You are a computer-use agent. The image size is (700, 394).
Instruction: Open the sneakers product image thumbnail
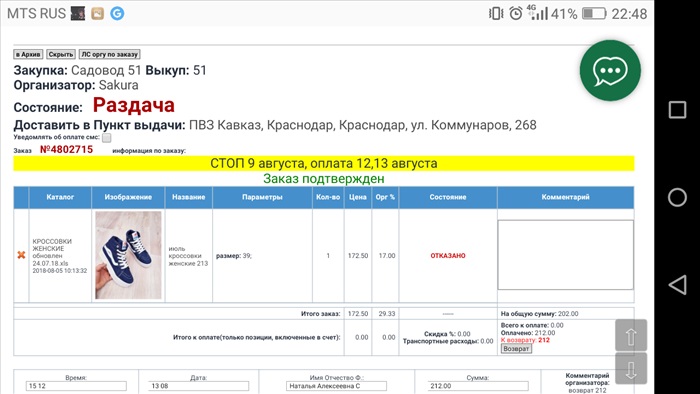coord(128,255)
